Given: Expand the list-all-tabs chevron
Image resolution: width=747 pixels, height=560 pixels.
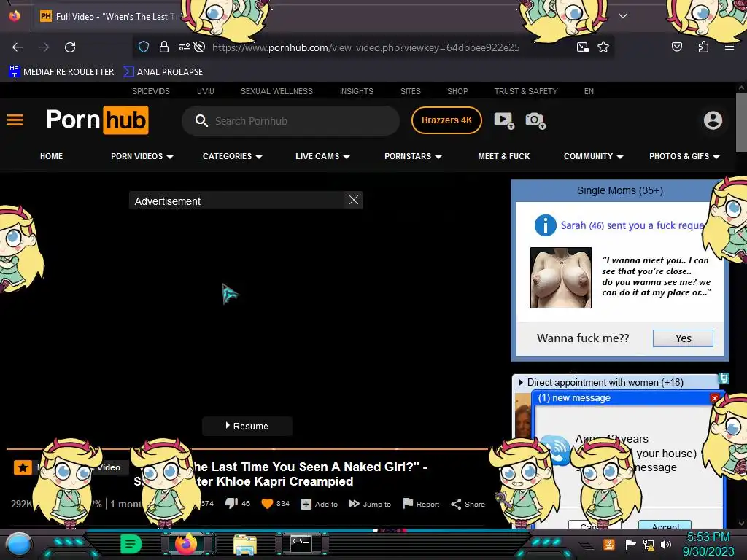Looking at the screenshot, I should [623, 16].
